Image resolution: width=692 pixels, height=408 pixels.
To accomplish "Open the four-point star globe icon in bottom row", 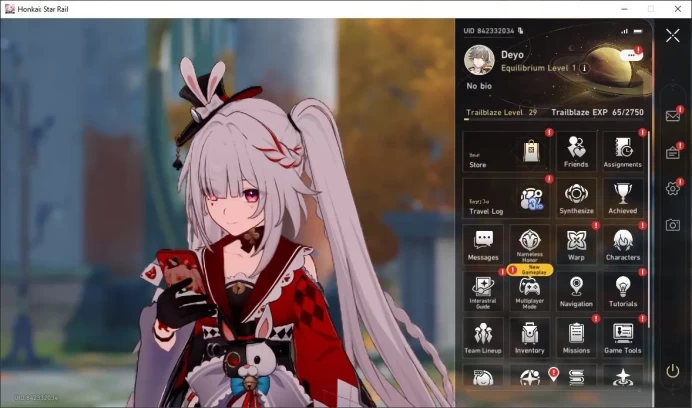I will click(530, 376).
